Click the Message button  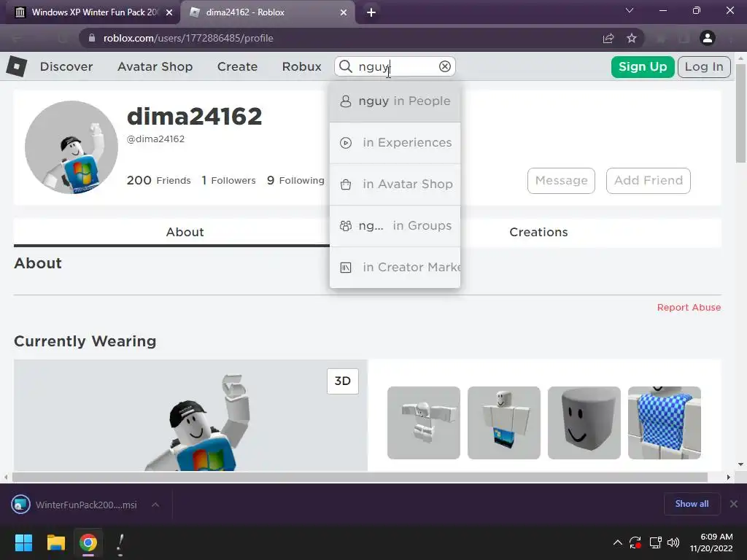pos(561,181)
